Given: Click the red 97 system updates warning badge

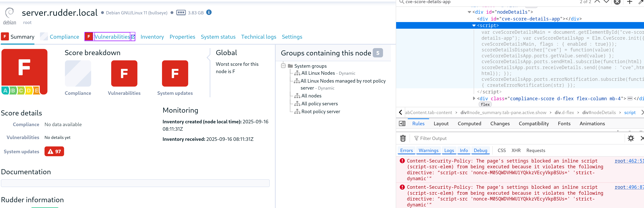Looking at the screenshot, I should (54, 151).
